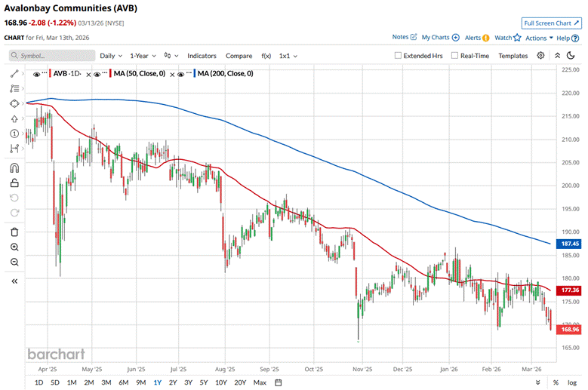588x390 pixels.
Task: Collapse the chart header with up chevrons
Action: pyautogui.click(x=557, y=56)
